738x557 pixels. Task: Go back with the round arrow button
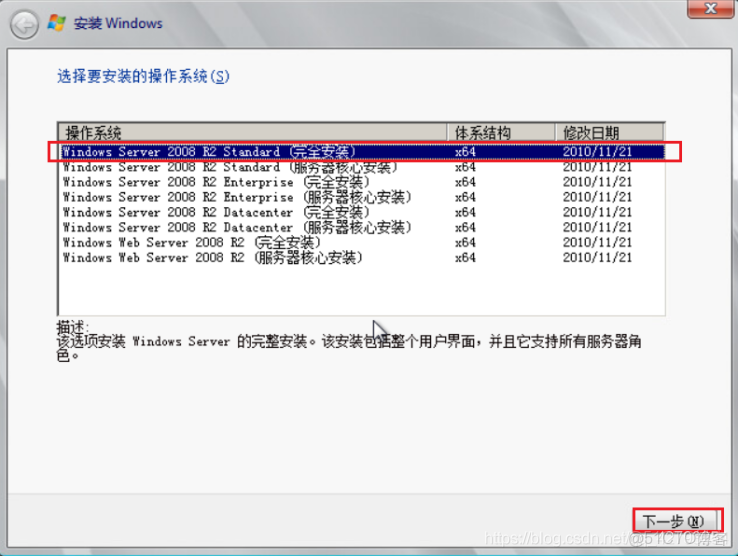[x=24, y=24]
